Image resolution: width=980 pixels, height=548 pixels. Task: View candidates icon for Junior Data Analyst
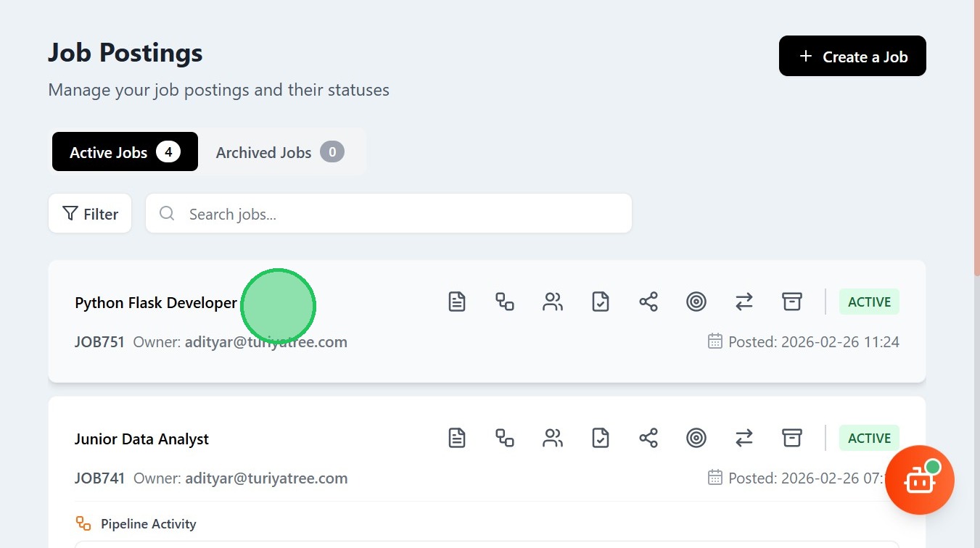[553, 438]
